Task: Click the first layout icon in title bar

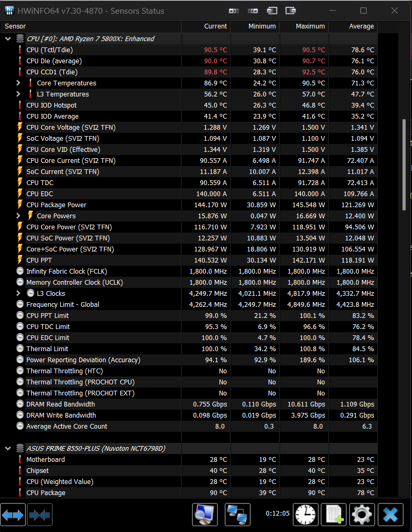Action: [234, 11]
